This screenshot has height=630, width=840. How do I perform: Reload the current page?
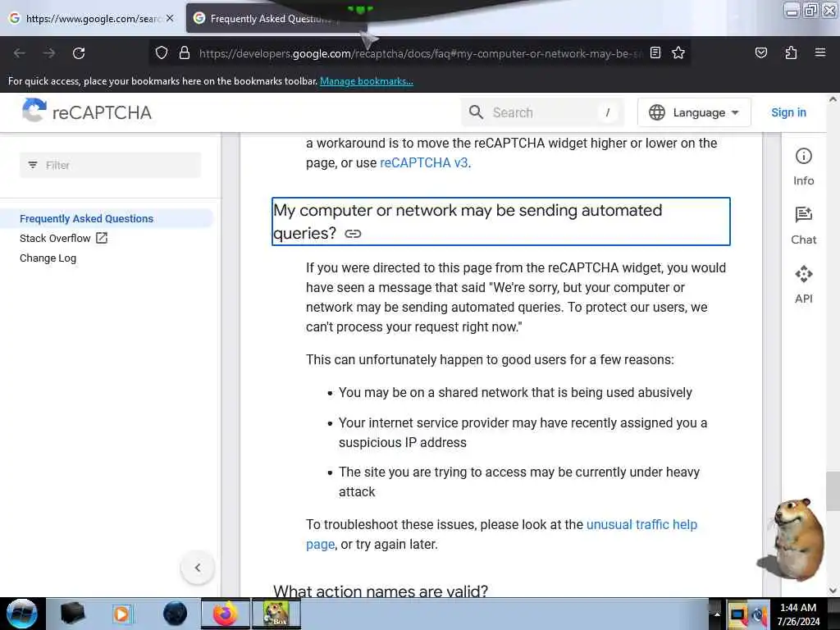(x=79, y=53)
